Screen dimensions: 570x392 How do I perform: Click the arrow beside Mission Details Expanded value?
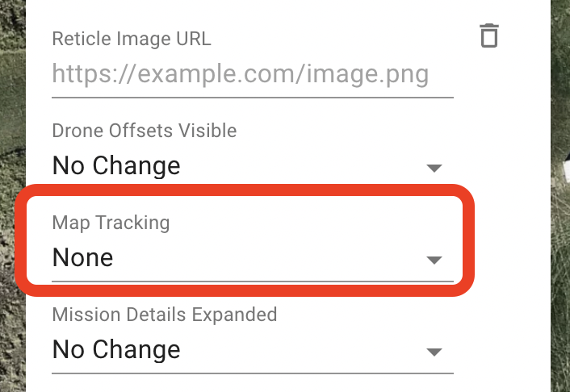click(x=434, y=352)
